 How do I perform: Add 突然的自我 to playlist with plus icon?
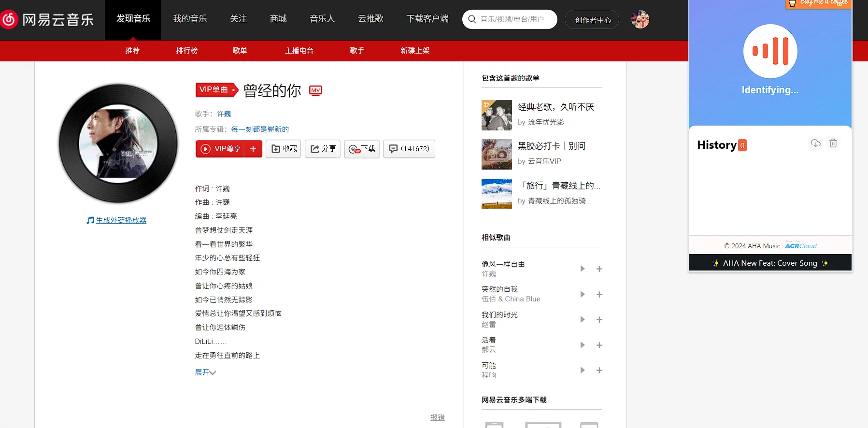(599, 294)
